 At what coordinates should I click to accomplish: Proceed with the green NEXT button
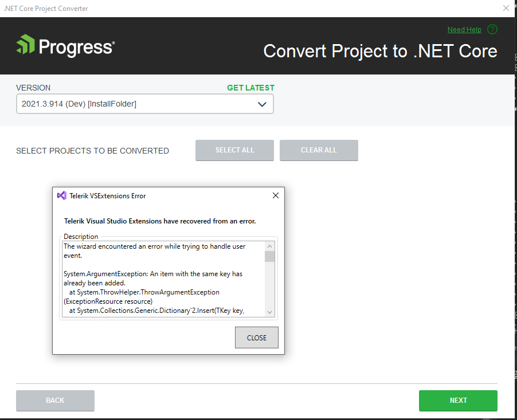coord(458,401)
